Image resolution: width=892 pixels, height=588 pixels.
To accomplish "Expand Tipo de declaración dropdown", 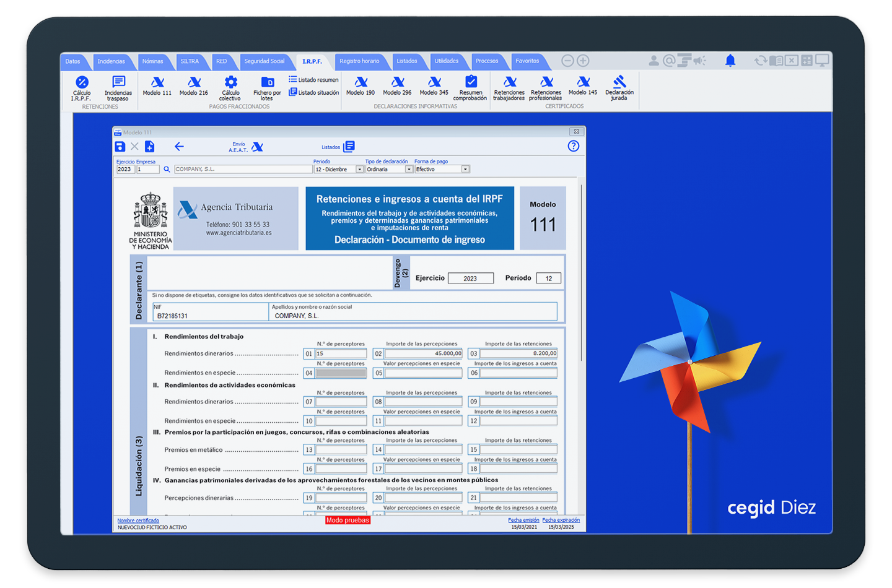I will (409, 170).
